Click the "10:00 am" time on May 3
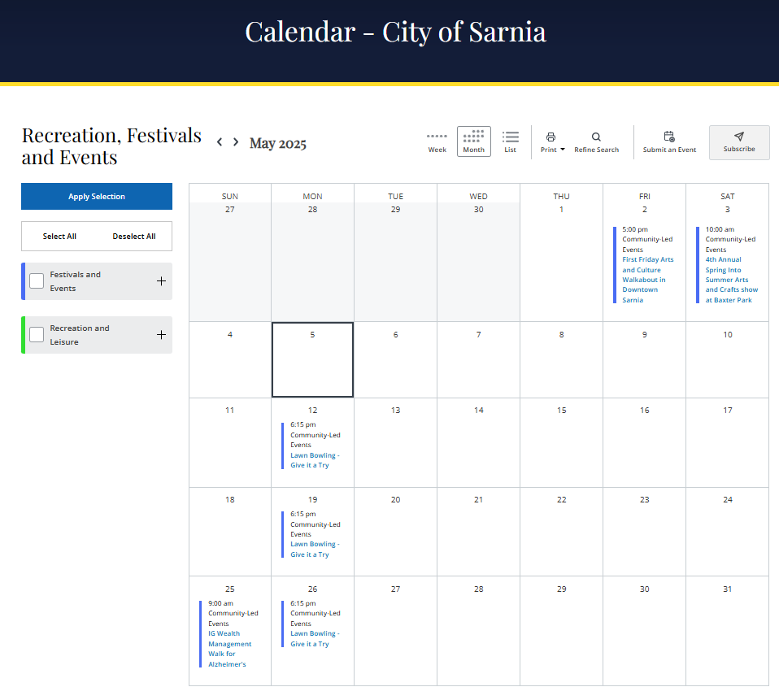Image resolution: width=779 pixels, height=700 pixels. pos(720,229)
